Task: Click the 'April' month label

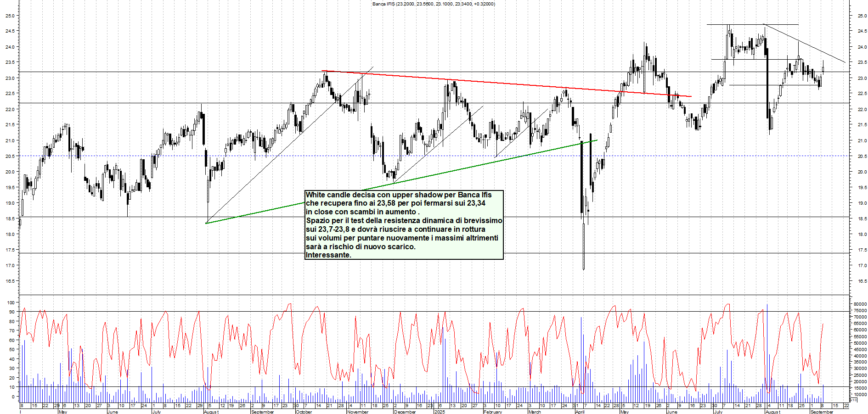Action: point(580,412)
